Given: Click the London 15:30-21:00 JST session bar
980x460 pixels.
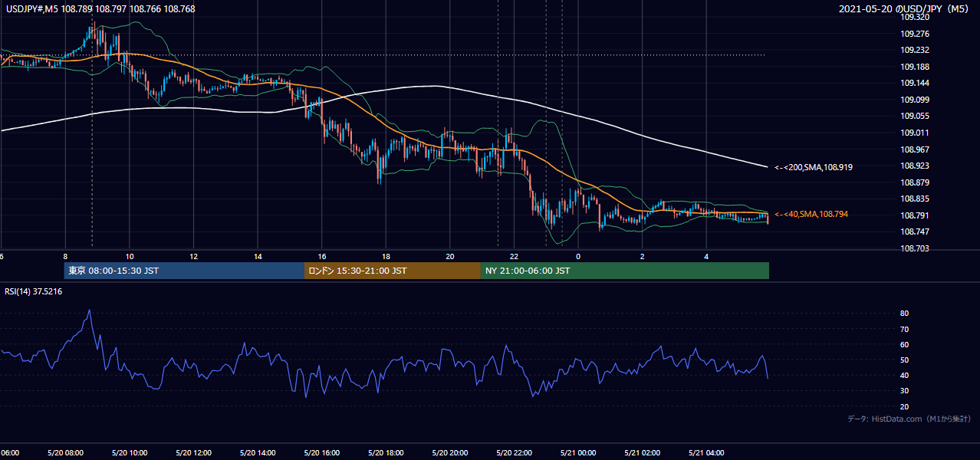Looking at the screenshot, I should tap(393, 271).
